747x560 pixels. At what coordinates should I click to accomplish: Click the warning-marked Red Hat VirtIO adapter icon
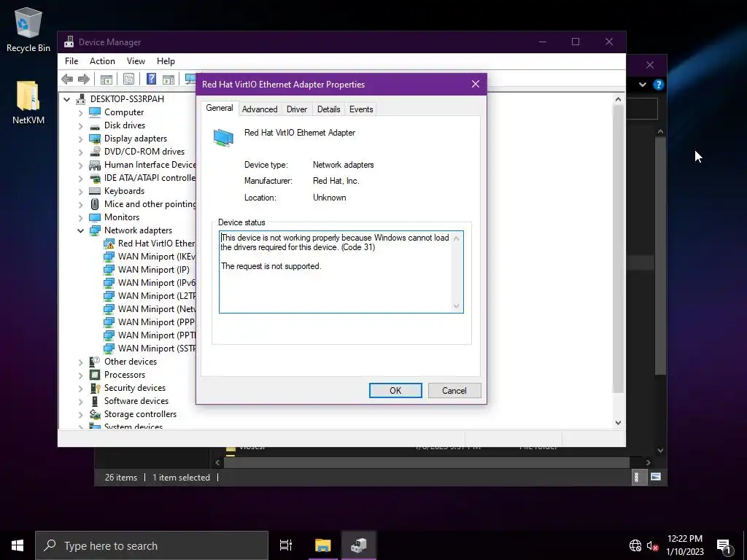[x=109, y=244]
